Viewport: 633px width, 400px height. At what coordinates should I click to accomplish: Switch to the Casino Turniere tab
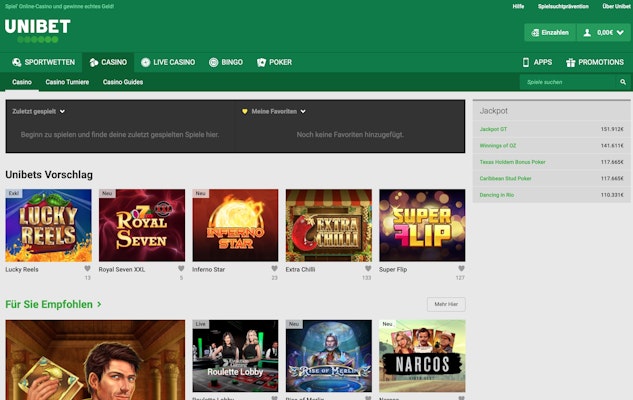(x=67, y=82)
